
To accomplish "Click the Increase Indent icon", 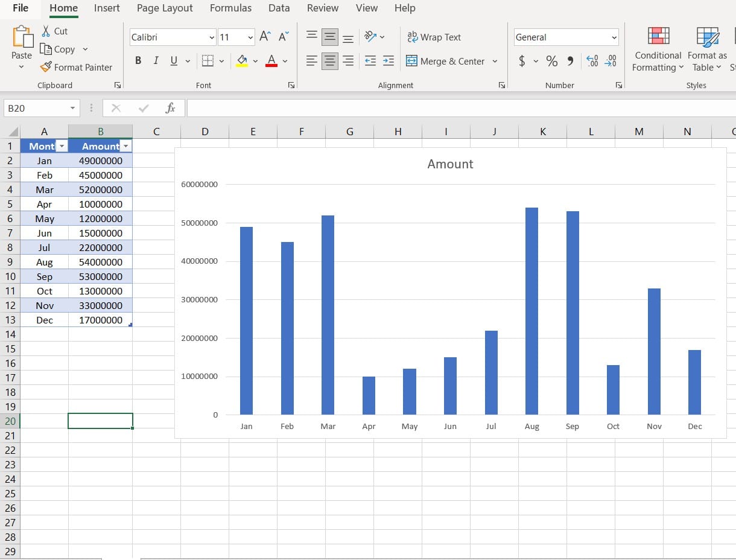I will [x=389, y=61].
